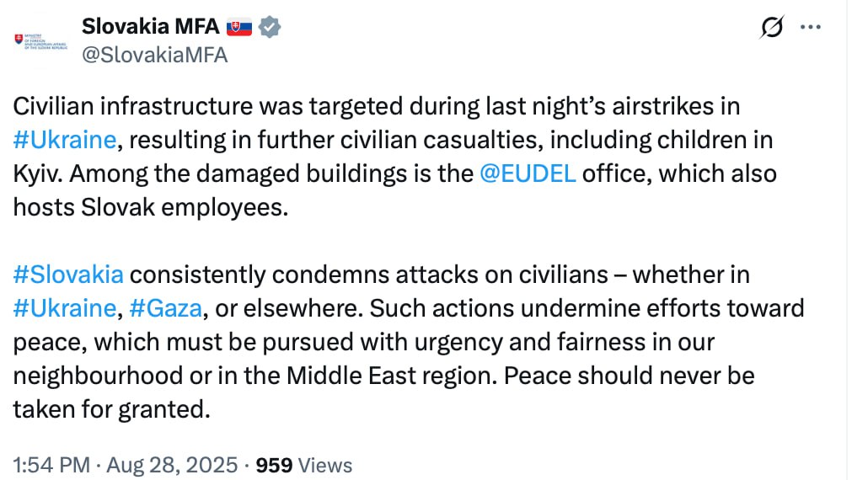Click the Views label beside the count
Viewport: 868px width, 480px height.
[x=324, y=465]
